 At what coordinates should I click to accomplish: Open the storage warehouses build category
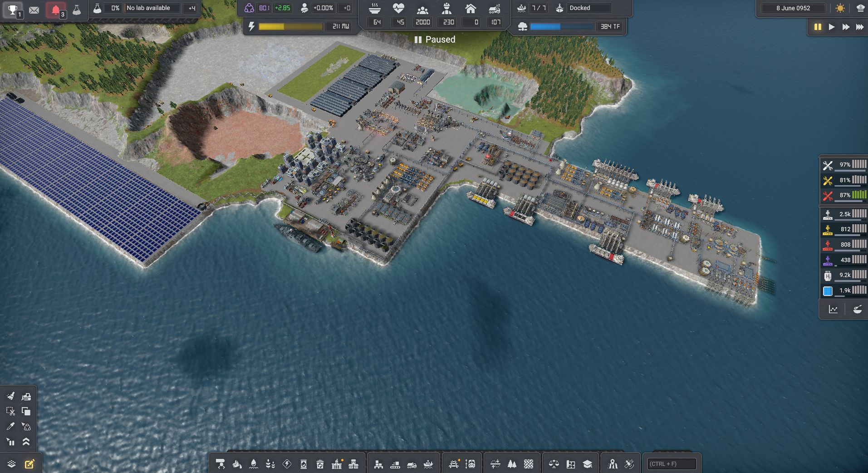click(x=378, y=464)
